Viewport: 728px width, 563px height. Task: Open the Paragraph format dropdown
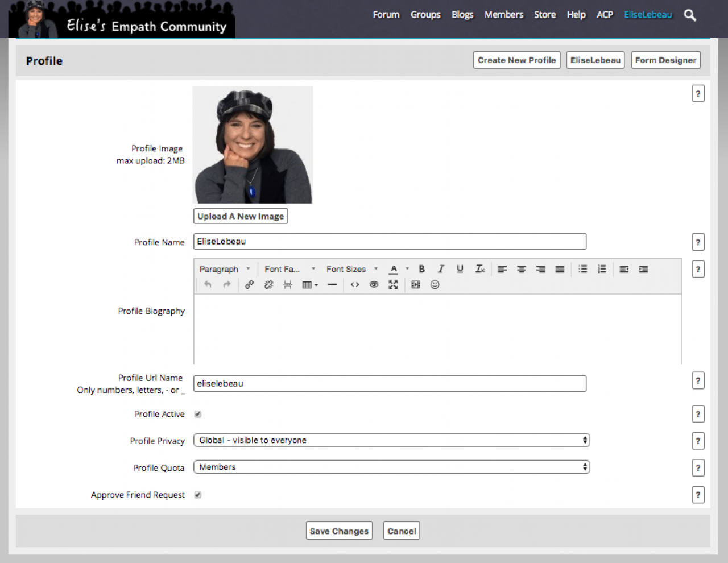tap(225, 269)
